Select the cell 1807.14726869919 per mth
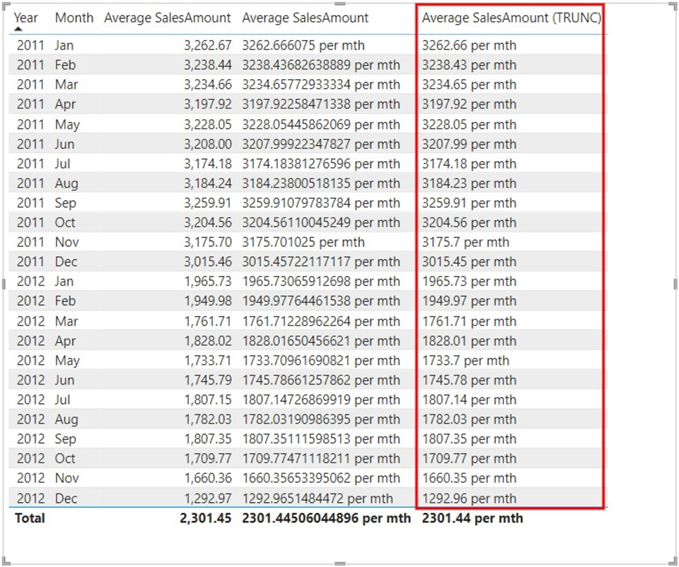This screenshot has height=567, width=679. [x=321, y=399]
